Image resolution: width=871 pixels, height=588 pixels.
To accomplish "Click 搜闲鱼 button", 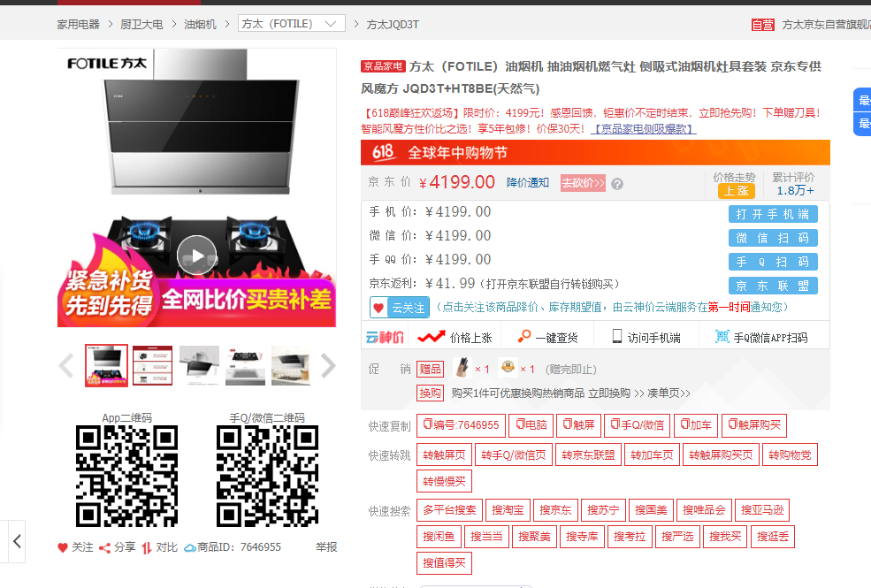I will pyautogui.click(x=439, y=537).
